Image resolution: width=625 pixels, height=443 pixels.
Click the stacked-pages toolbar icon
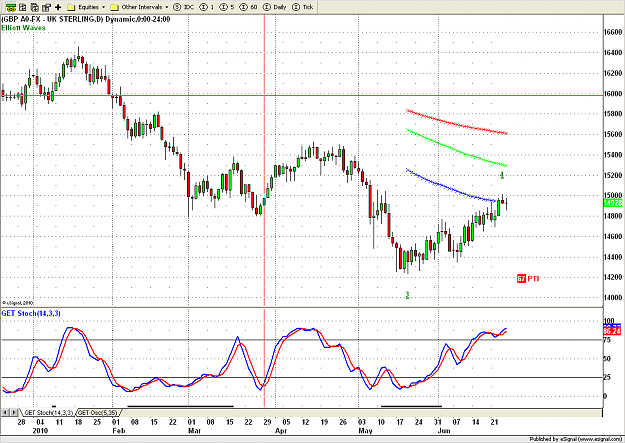coord(35,7)
